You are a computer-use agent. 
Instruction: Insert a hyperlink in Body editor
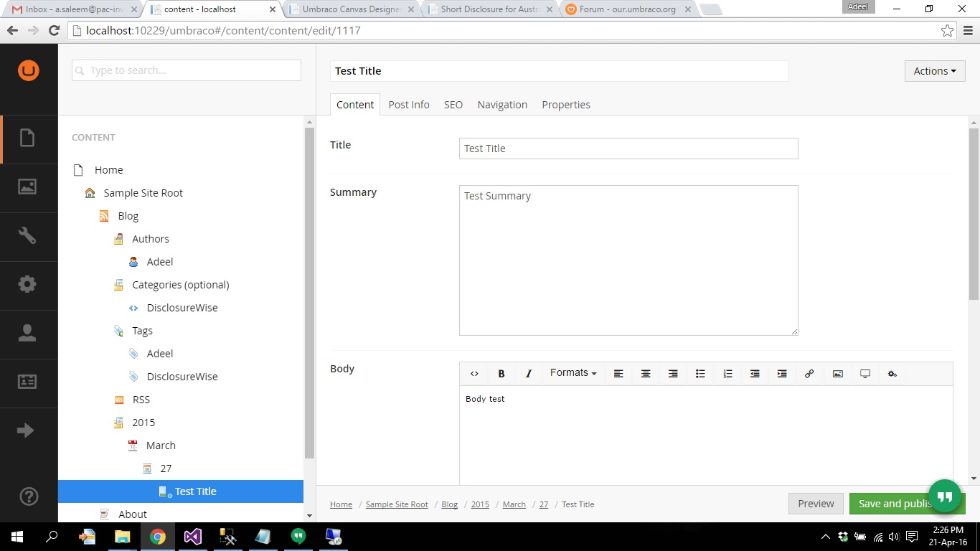pyautogui.click(x=809, y=374)
